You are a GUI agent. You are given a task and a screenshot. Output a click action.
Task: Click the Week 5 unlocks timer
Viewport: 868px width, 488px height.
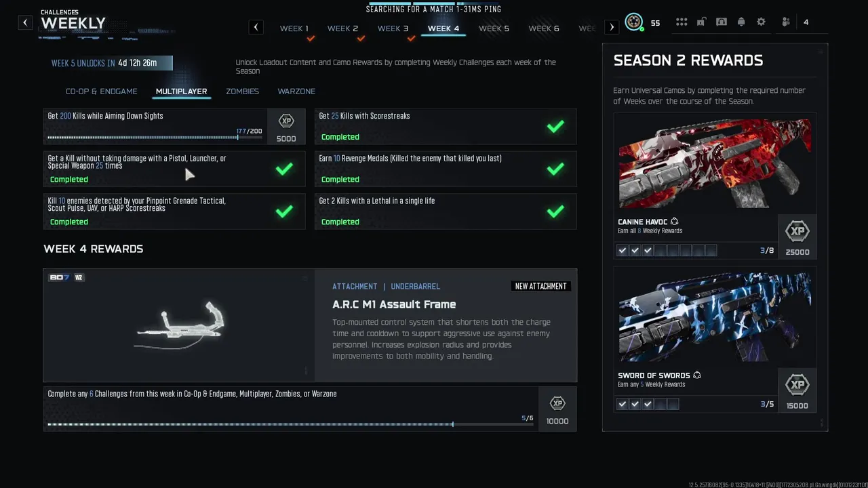[x=108, y=63]
